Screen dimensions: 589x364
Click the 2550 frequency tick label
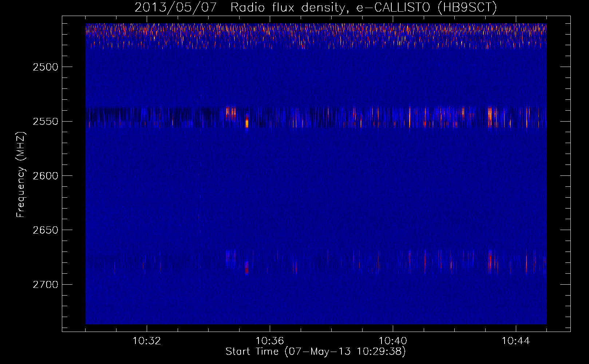pos(46,121)
